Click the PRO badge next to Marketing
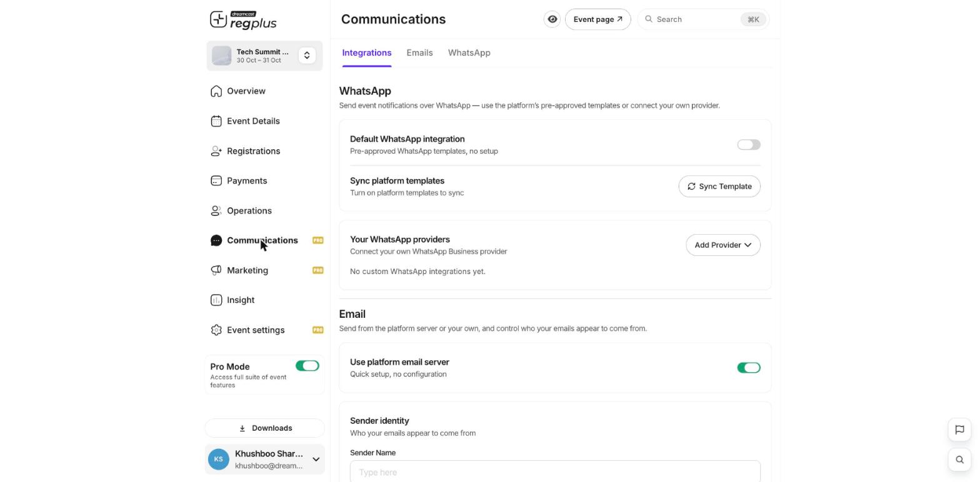 point(318,270)
